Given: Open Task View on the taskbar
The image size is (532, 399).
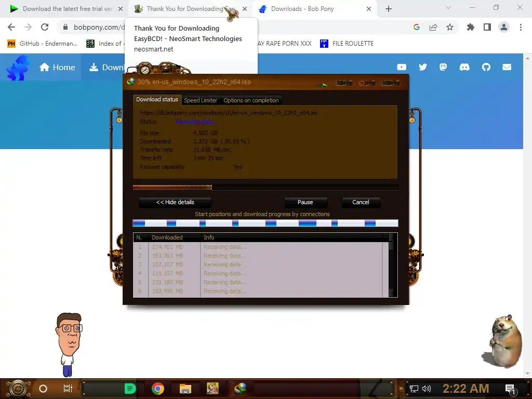Looking at the screenshot, I should 68,389.
